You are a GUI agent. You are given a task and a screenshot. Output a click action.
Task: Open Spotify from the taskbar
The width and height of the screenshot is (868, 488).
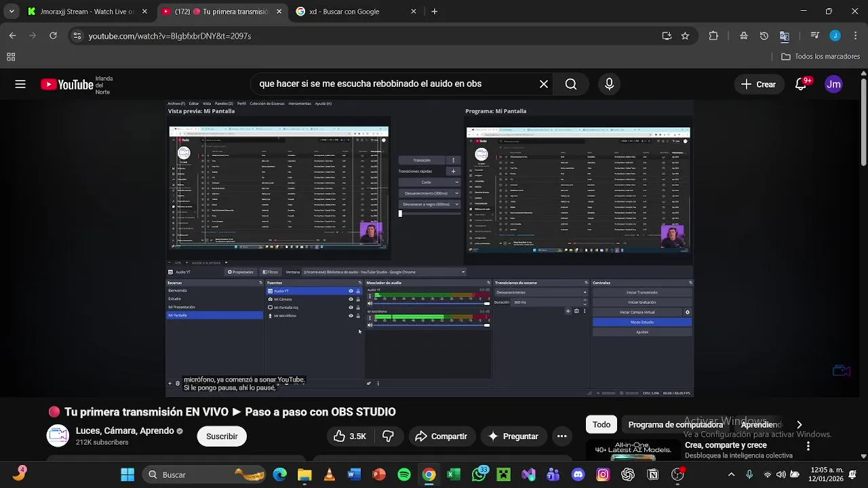pos(404,474)
